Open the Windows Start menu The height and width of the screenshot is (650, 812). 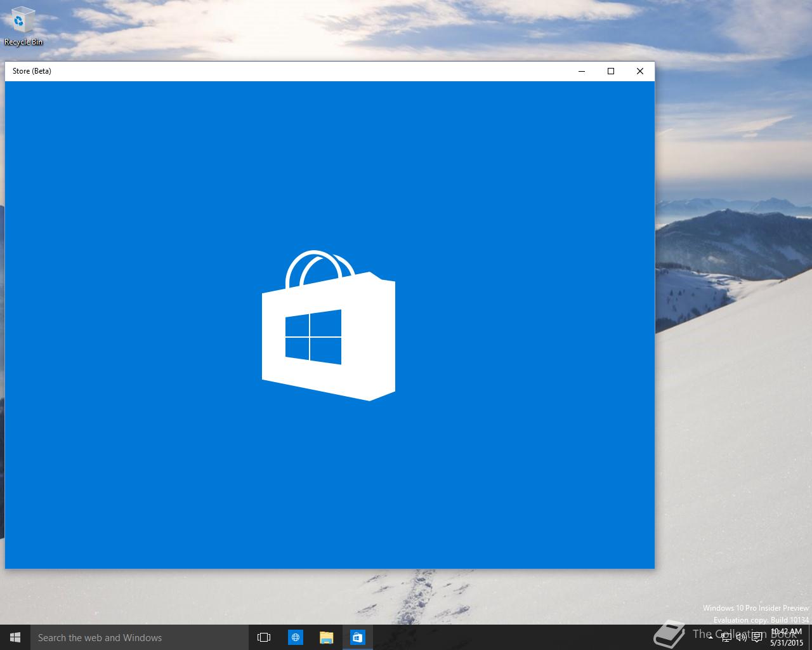15,637
